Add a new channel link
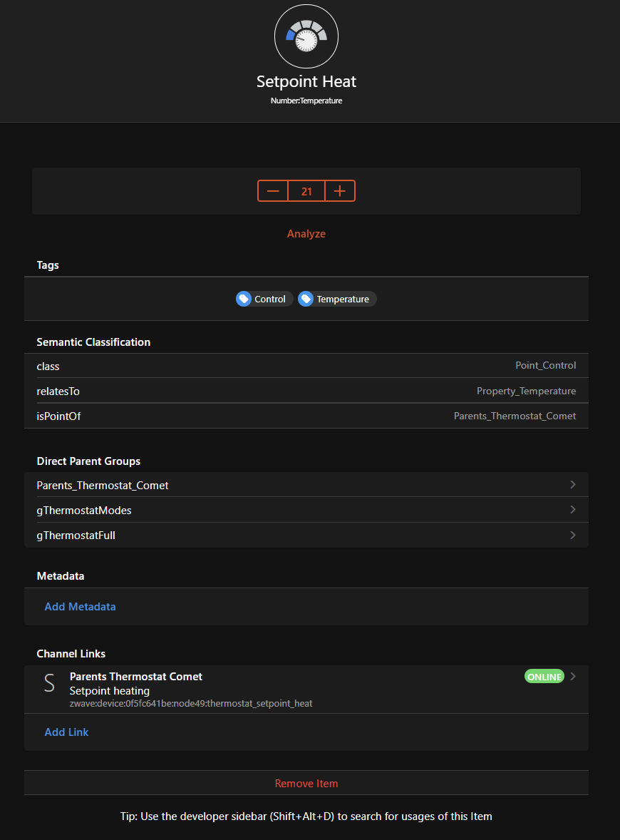This screenshot has height=840, width=620. [x=66, y=732]
